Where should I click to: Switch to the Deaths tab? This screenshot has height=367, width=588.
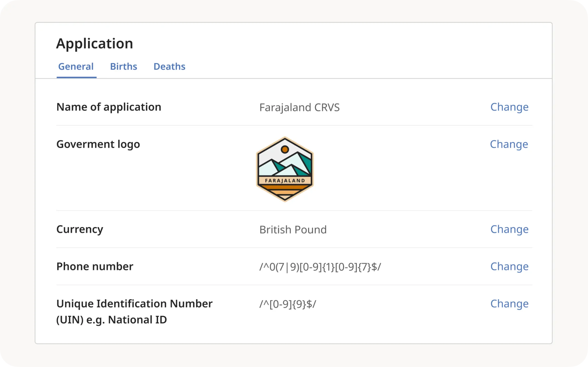tap(169, 67)
